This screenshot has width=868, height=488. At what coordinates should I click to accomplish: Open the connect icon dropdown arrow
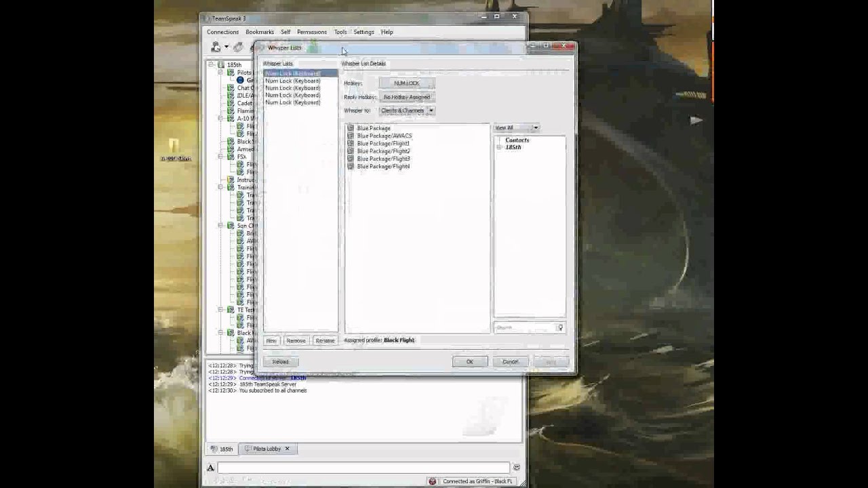226,47
